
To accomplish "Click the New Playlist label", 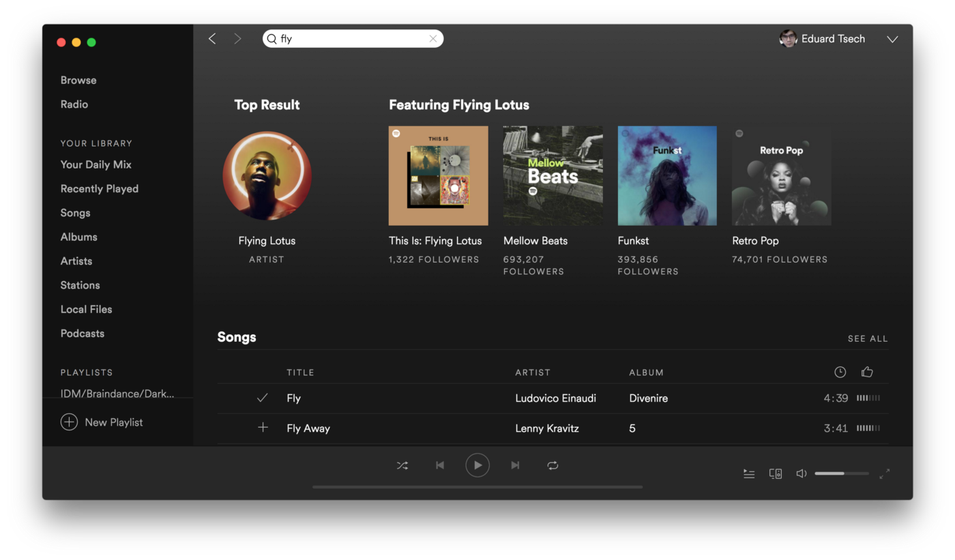I will (x=114, y=422).
